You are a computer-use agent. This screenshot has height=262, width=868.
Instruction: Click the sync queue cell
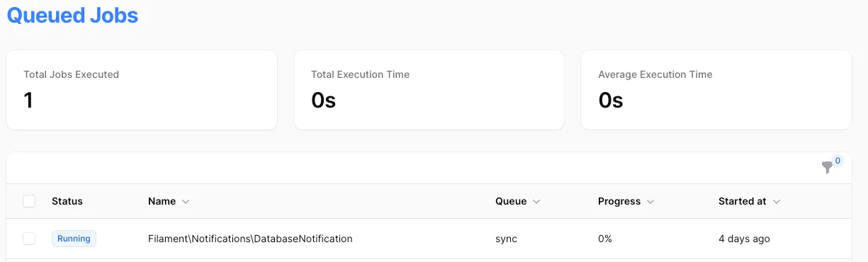pos(506,239)
